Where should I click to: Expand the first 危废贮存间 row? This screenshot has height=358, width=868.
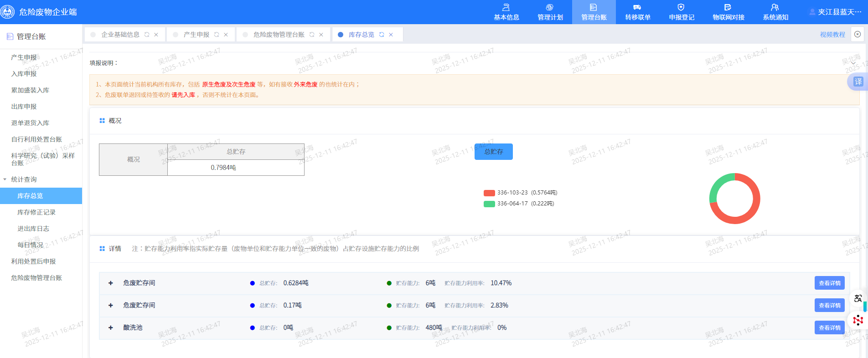(x=111, y=283)
